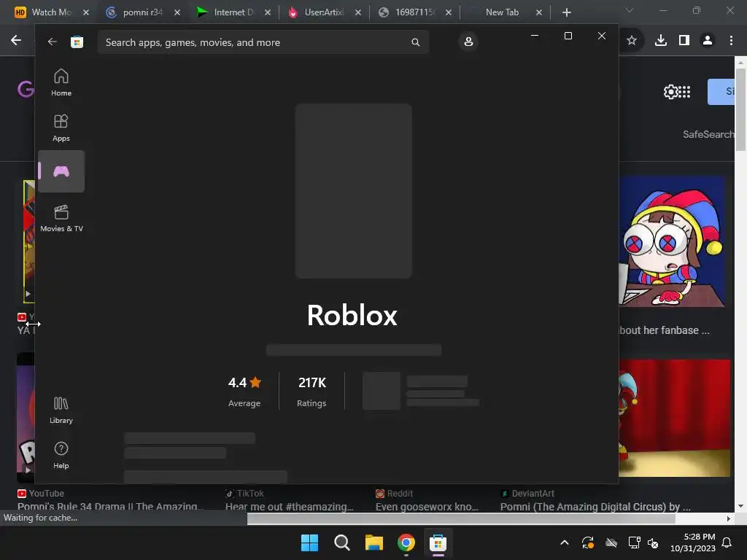The image size is (747, 560).
Task: Click the SafeSearch link in Chrome
Action: point(708,134)
